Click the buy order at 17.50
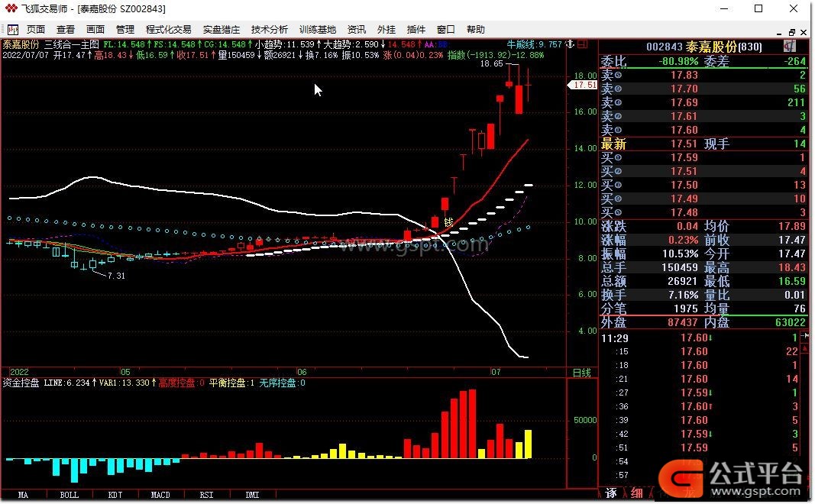This screenshot has height=504, width=815. (684, 185)
